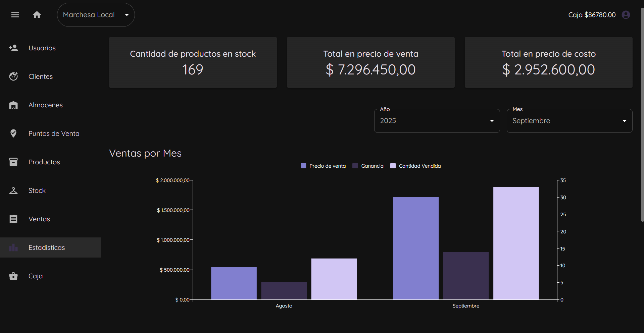644x333 pixels.
Task: Open the user account avatar icon
Action: 626,15
